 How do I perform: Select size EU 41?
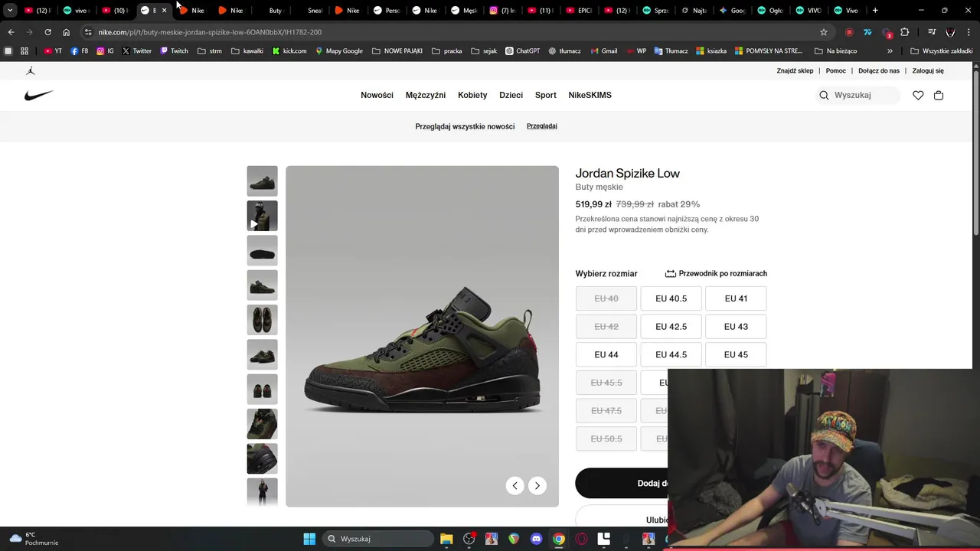[736, 298]
